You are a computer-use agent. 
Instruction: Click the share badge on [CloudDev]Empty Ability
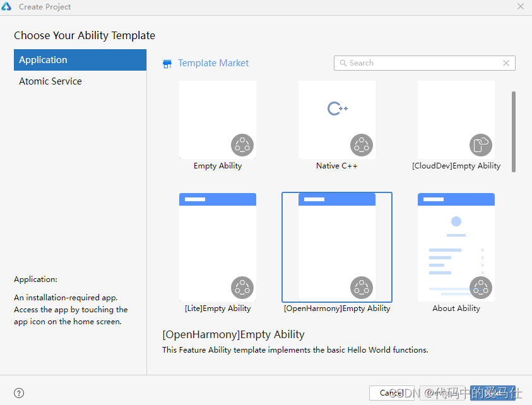tap(481, 144)
